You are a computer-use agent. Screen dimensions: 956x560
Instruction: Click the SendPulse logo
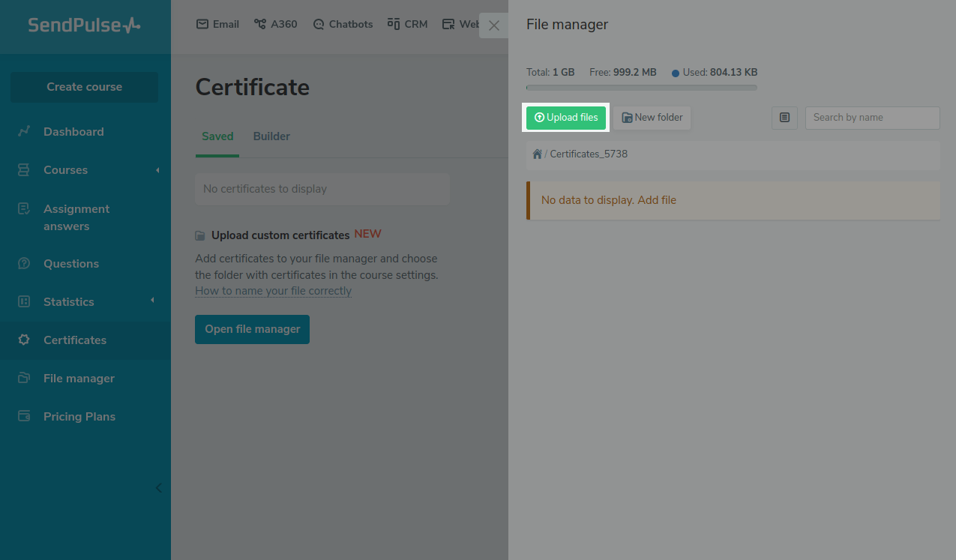click(84, 25)
